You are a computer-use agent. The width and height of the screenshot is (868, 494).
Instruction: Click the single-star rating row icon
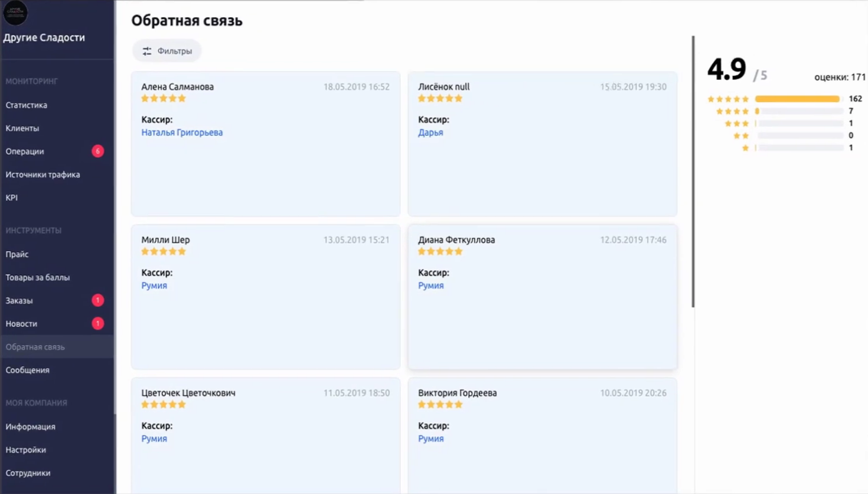(x=745, y=148)
